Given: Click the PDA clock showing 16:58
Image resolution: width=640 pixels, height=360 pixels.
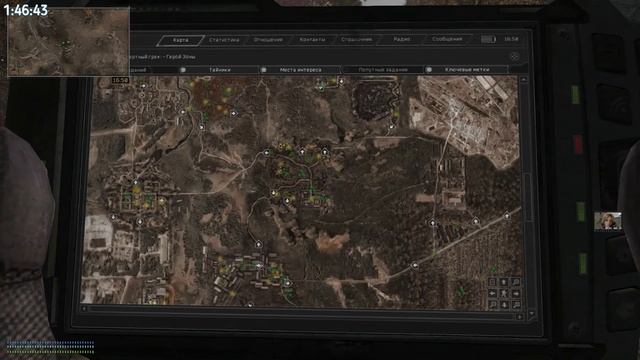Looking at the screenshot, I should click(511, 39).
